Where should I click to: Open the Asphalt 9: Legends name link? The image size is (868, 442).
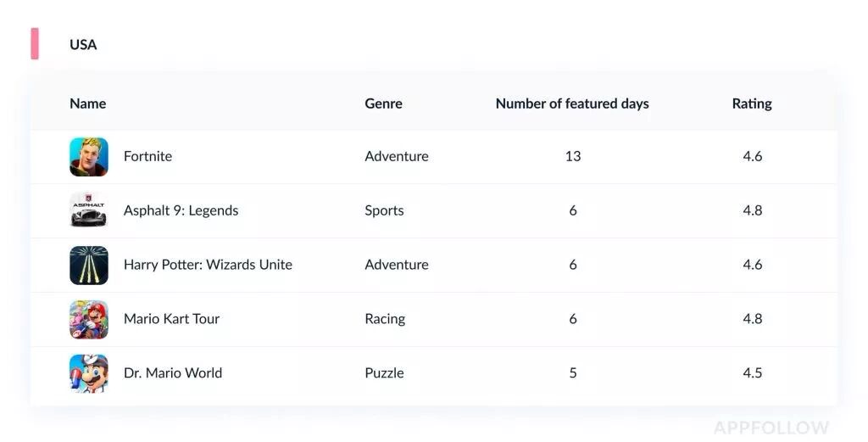pyautogui.click(x=181, y=210)
